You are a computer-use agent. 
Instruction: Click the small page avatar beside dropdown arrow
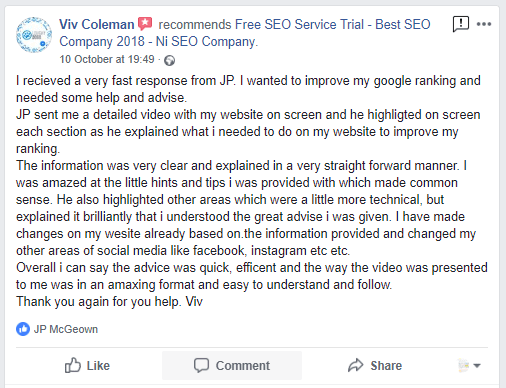[x=464, y=365]
